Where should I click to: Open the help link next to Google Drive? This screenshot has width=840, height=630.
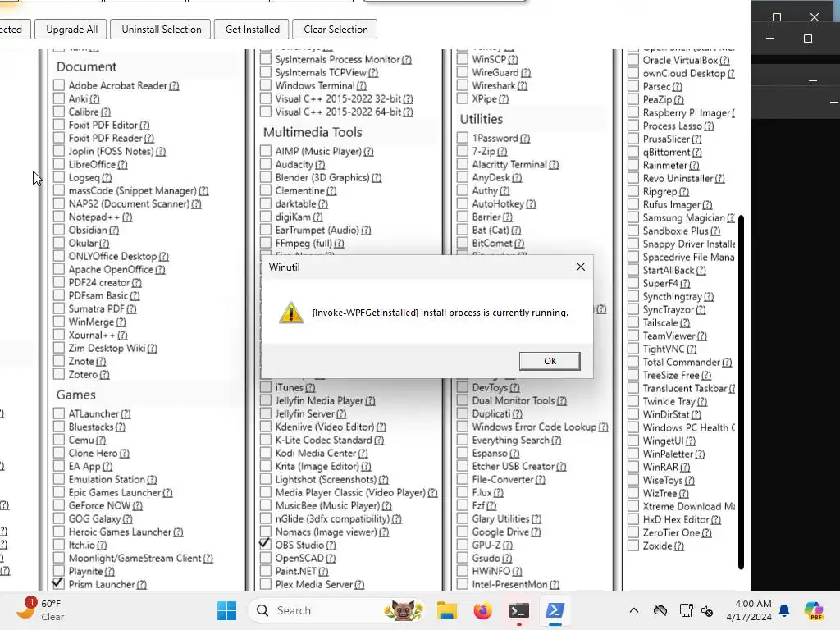tap(536, 532)
